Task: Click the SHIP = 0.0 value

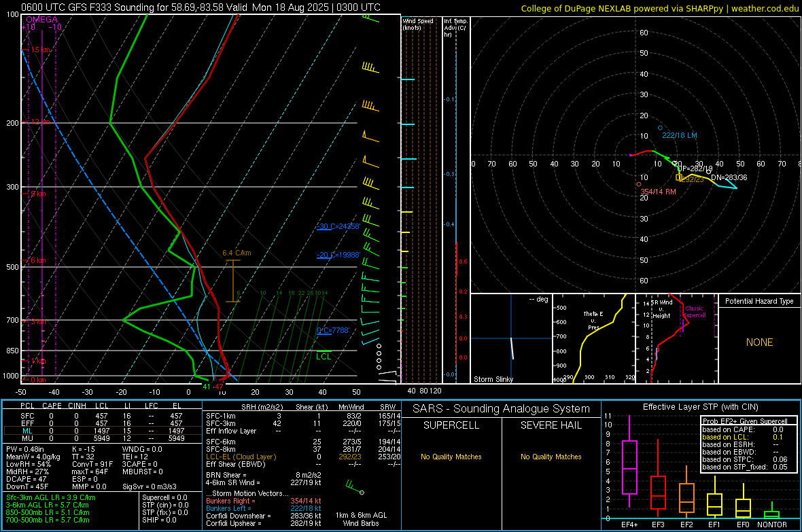Action: 159,520
